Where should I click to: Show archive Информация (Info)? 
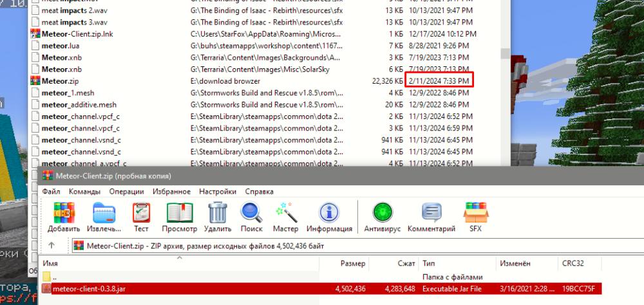click(329, 217)
